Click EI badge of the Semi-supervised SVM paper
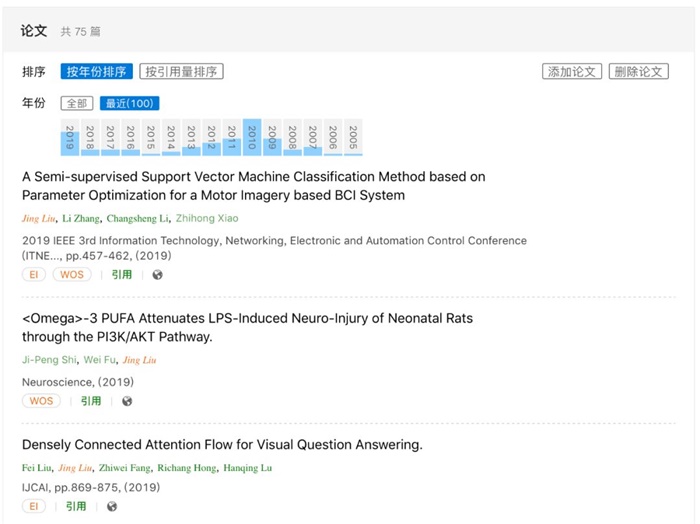 point(34,275)
